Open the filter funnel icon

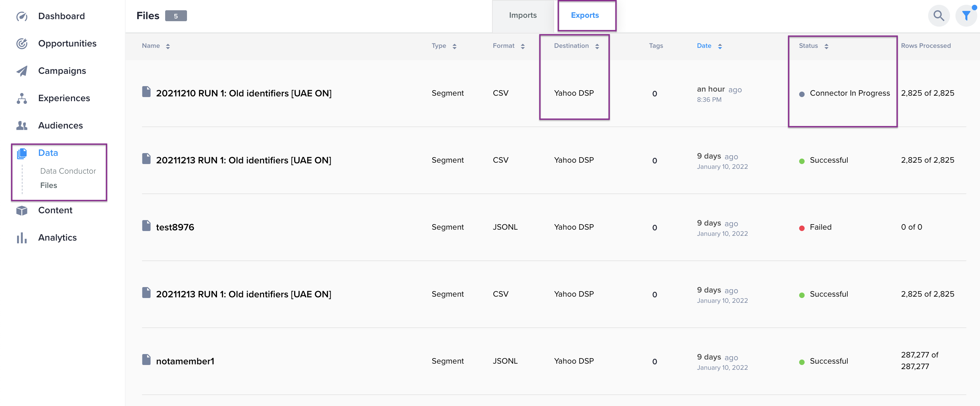coord(966,16)
